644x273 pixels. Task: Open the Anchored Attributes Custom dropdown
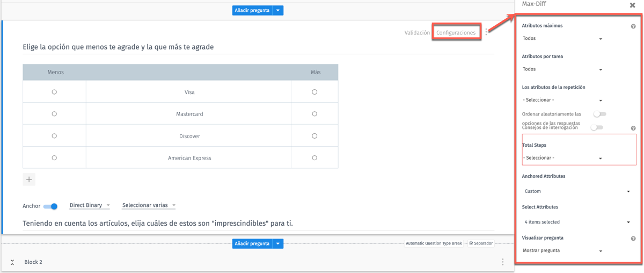[x=577, y=191]
